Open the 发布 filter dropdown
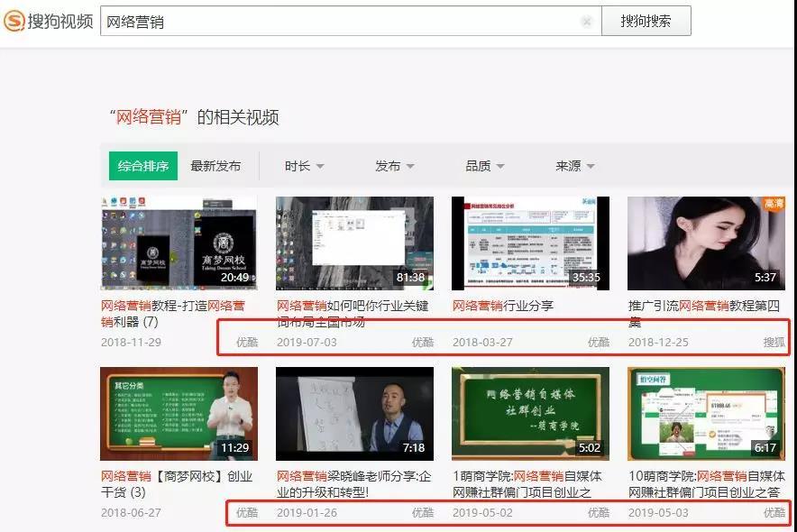The height and width of the screenshot is (532, 797). coord(394,166)
